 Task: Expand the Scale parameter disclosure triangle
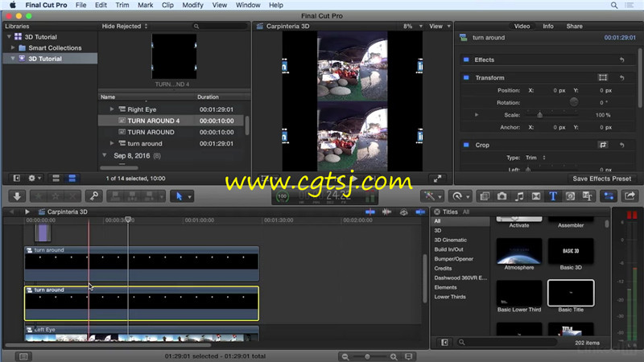tap(477, 115)
